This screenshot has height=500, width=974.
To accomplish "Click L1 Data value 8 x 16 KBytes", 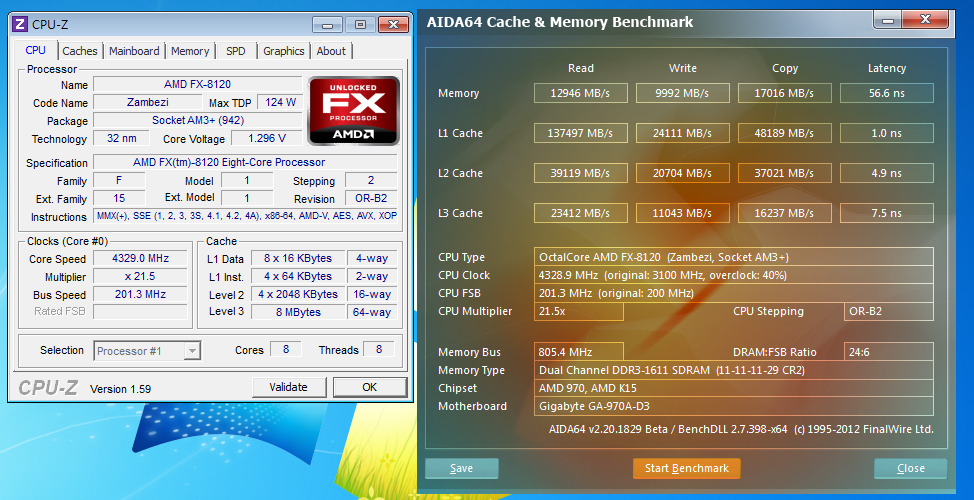I will coord(298,258).
